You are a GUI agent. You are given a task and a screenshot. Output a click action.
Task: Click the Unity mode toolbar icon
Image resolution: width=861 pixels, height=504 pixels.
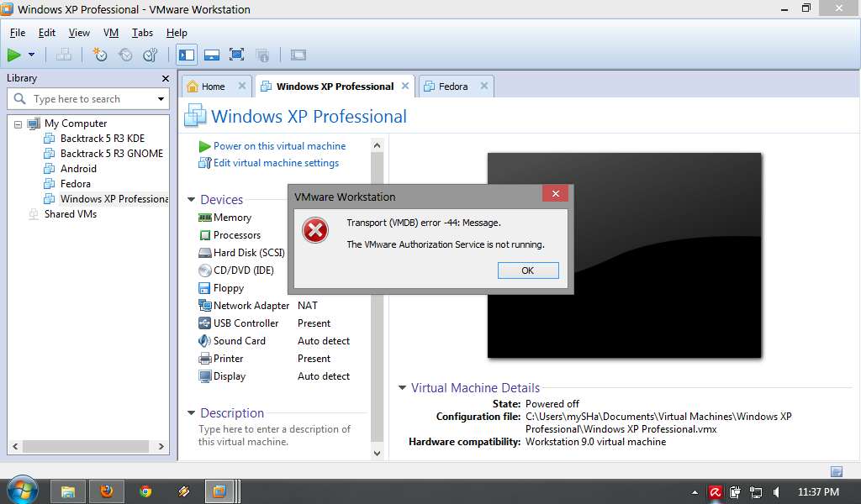[x=262, y=55]
